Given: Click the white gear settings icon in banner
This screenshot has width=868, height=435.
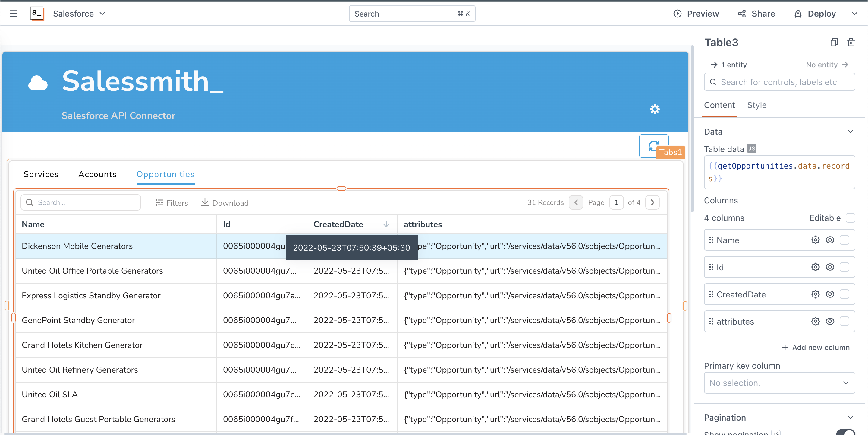Looking at the screenshot, I should (x=654, y=109).
